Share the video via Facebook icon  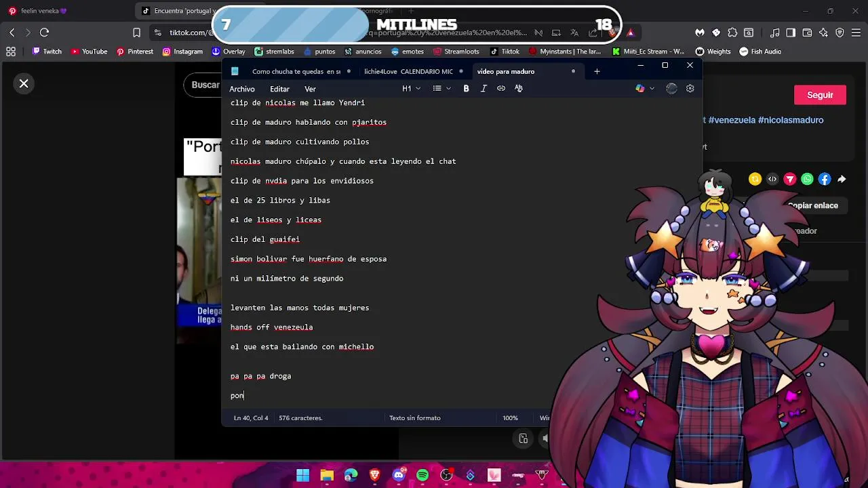(825, 179)
